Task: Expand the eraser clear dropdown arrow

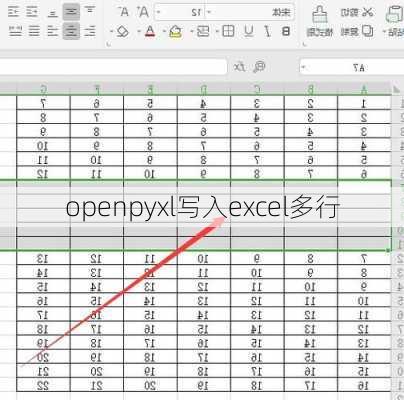Action: click(112, 32)
